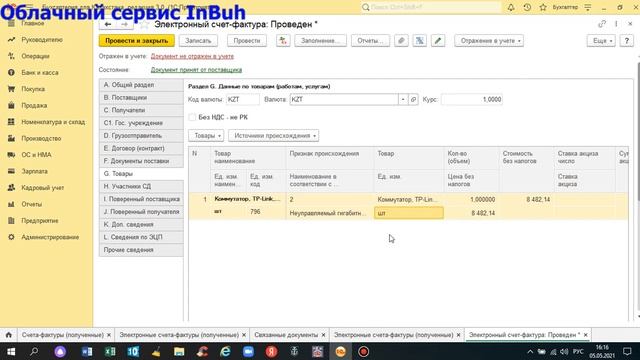Open the settings lines icon near Бухгалтер
This screenshot has width=640, height=360.
click(588, 7)
